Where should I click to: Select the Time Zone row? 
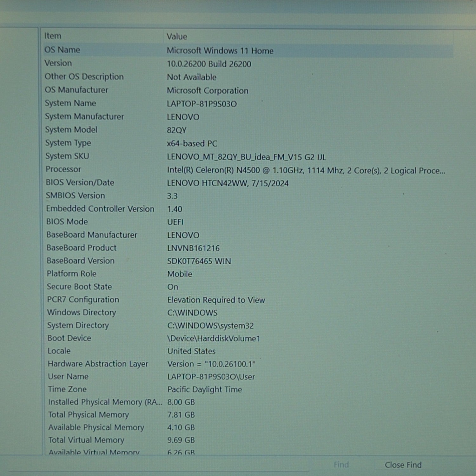click(x=248, y=389)
